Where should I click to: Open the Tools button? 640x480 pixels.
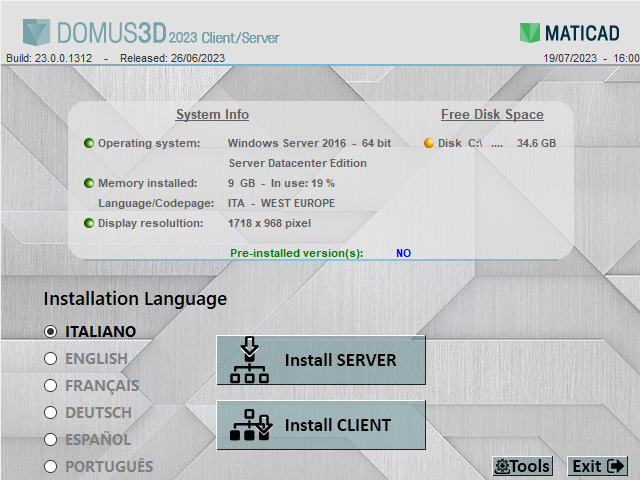tap(522, 466)
